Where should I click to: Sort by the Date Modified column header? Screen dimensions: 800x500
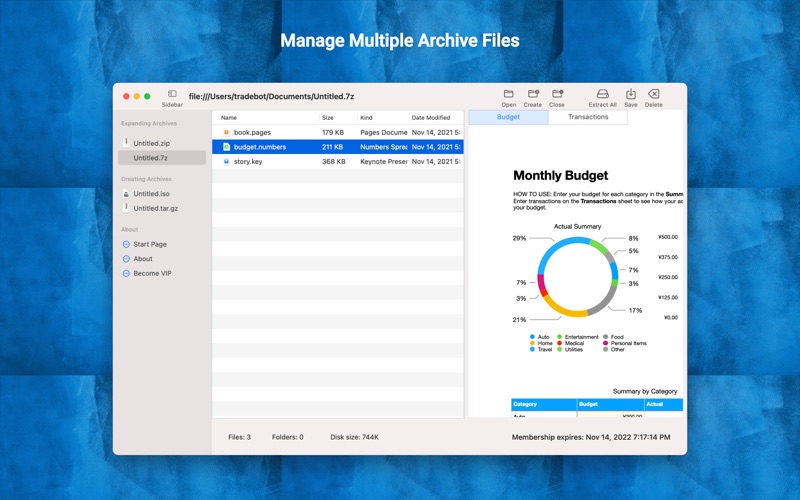(x=431, y=117)
